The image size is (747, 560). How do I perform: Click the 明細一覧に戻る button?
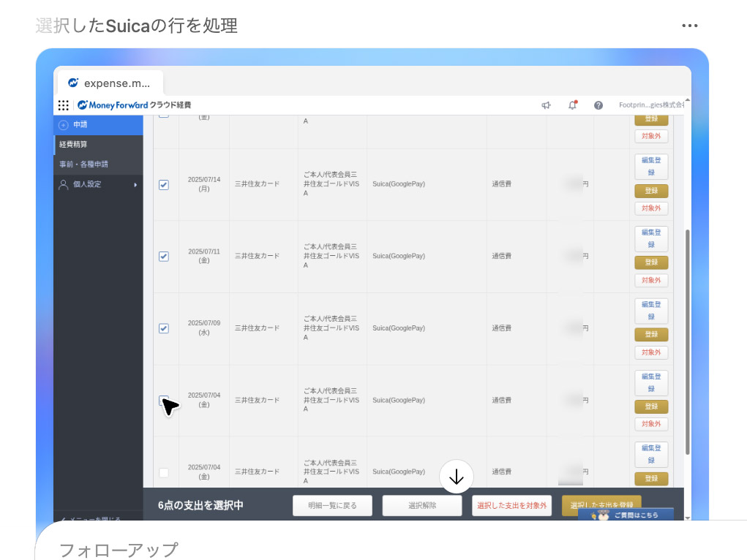click(332, 505)
